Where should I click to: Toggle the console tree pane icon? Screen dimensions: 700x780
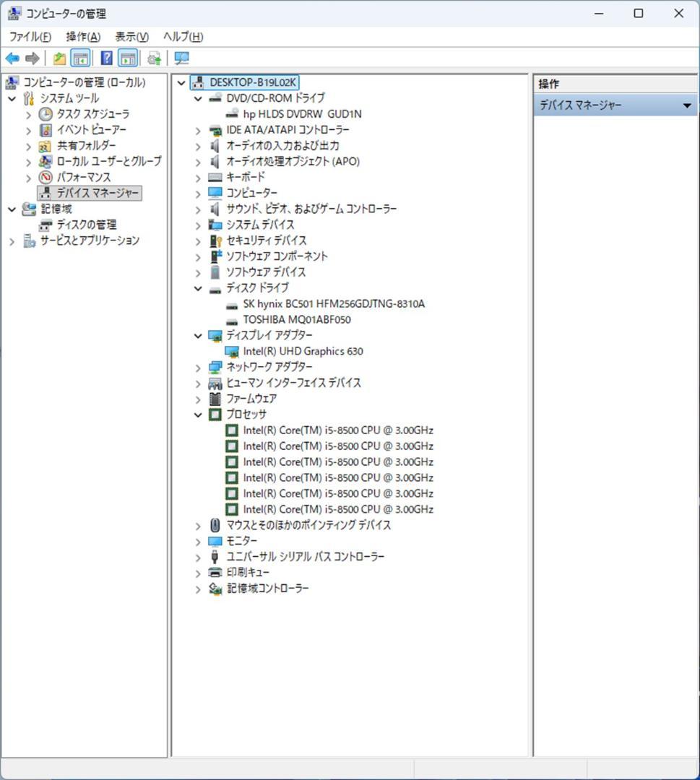[x=81, y=58]
